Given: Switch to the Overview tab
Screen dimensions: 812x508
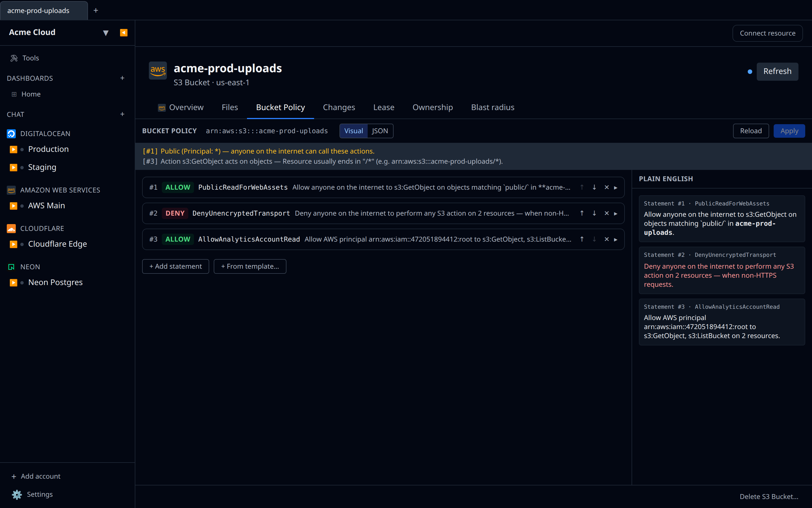Looking at the screenshot, I should pyautogui.click(x=180, y=108).
